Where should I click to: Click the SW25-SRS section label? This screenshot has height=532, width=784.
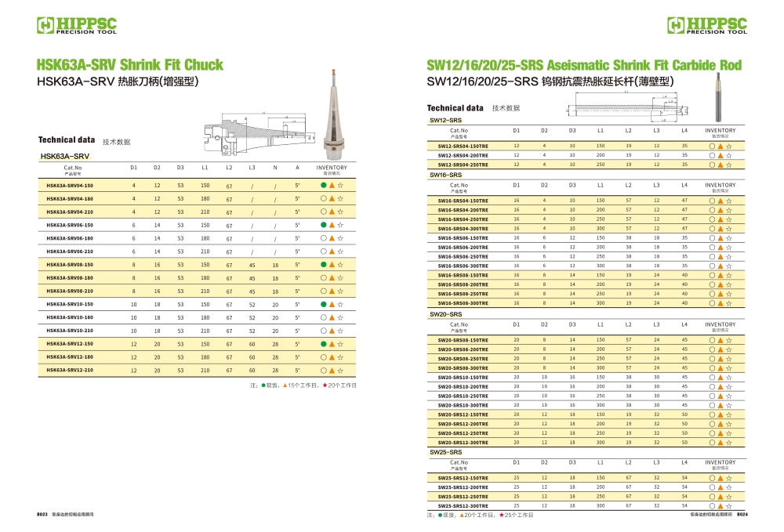445,452
